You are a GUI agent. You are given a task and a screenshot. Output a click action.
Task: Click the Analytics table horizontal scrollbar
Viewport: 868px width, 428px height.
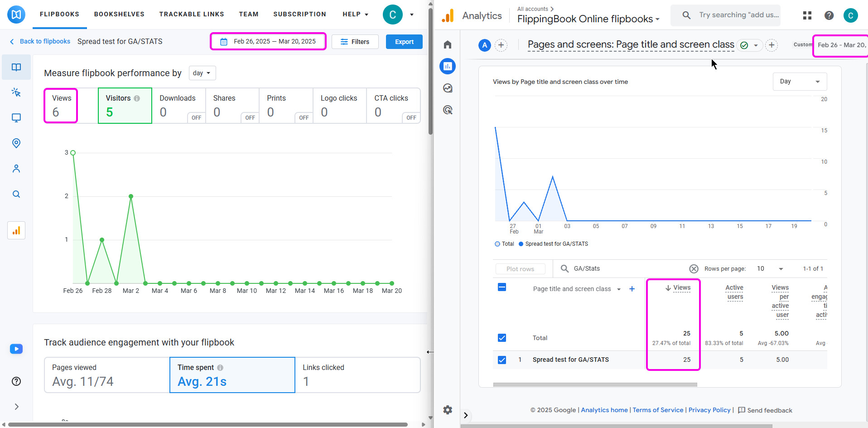pyautogui.click(x=595, y=384)
